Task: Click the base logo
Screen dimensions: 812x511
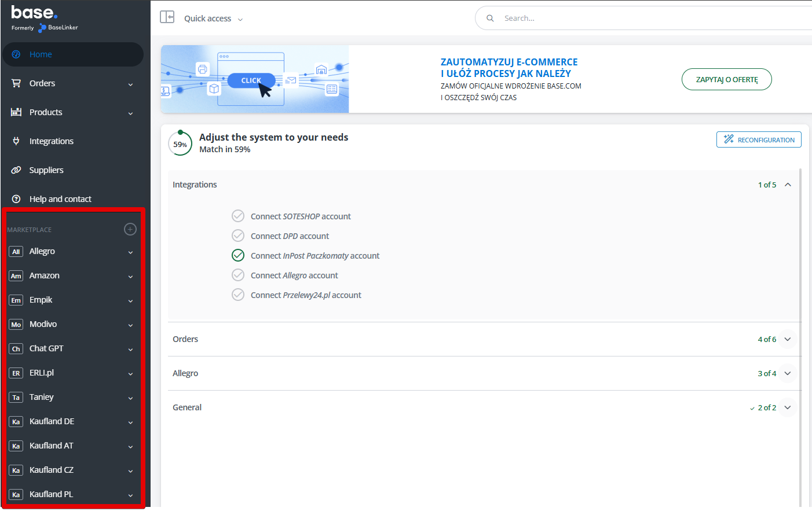Action: coord(35,13)
